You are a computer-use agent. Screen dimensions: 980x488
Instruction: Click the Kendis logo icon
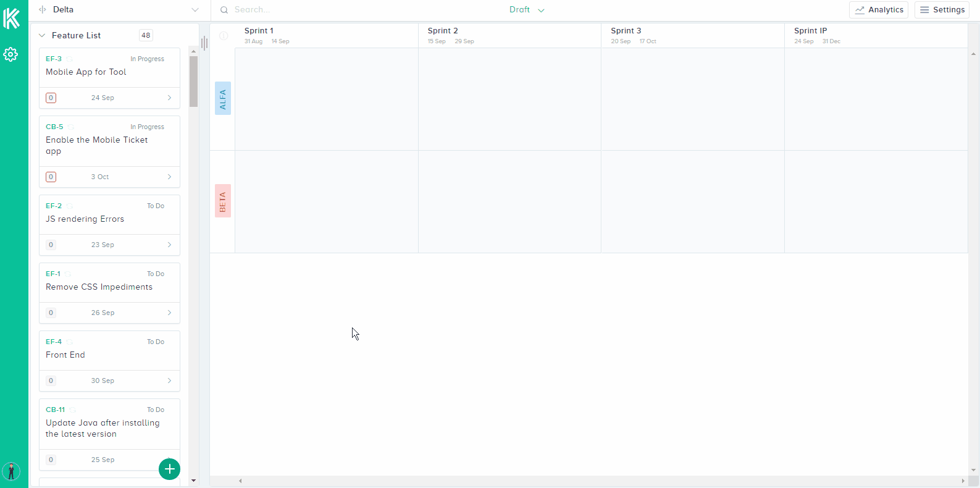tap(11, 19)
